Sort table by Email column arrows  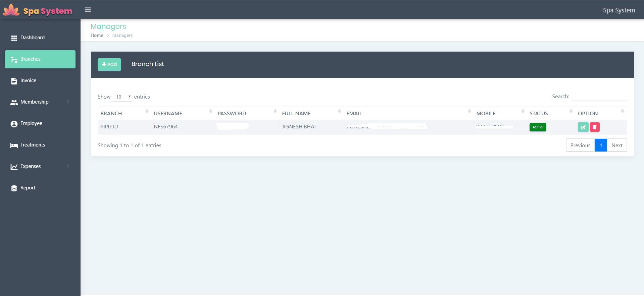pos(469,111)
